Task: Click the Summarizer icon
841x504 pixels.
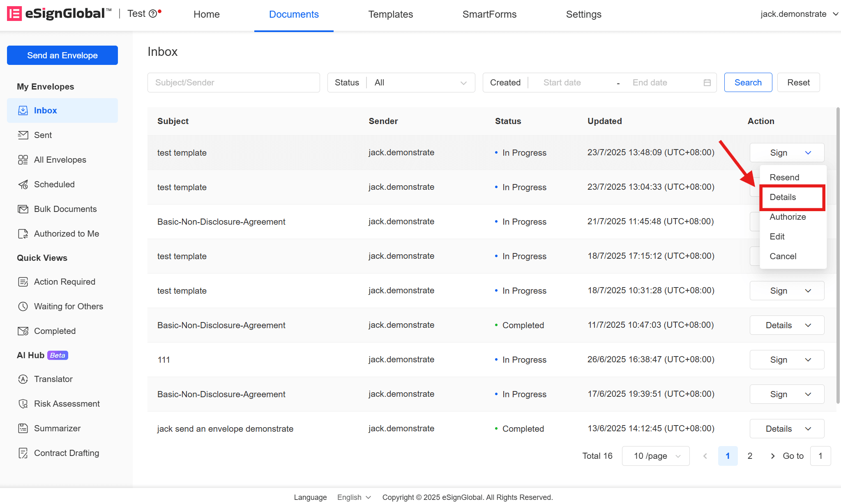Action: pos(23,428)
